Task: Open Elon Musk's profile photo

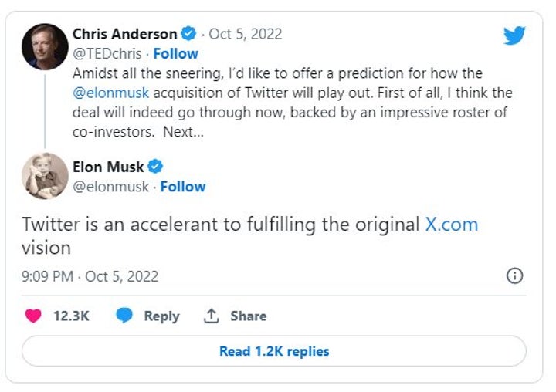Action: [45, 176]
